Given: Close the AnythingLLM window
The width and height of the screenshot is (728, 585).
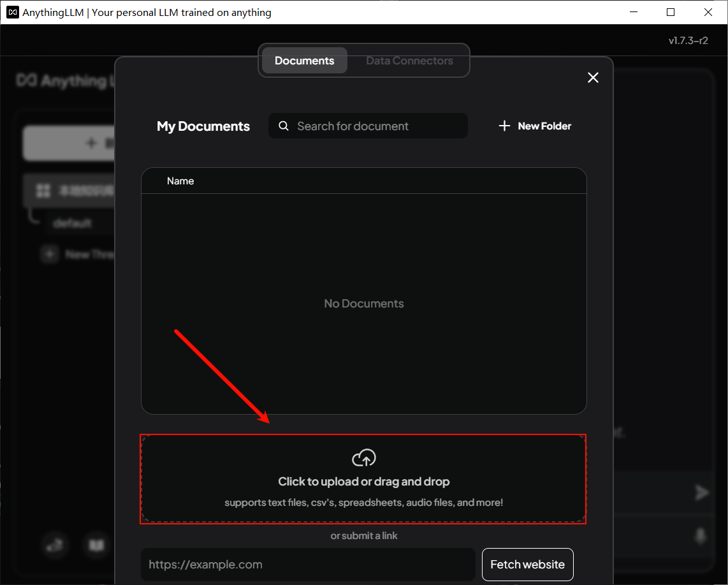Looking at the screenshot, I should (708, 12).
